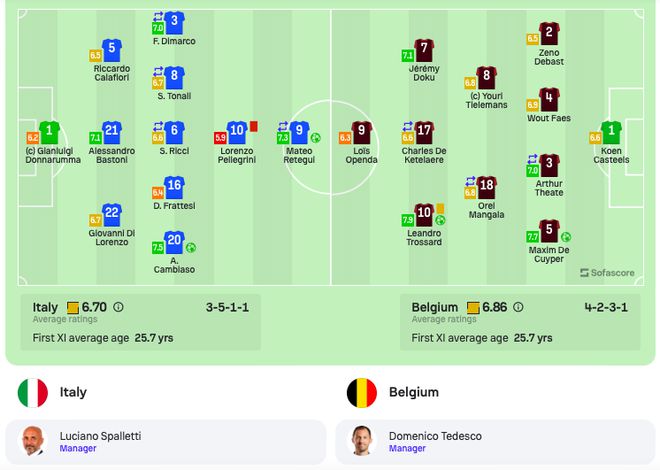Open Luciano Spalletti manager card
The width and height of the screenshot is (660, 470).
166,442
